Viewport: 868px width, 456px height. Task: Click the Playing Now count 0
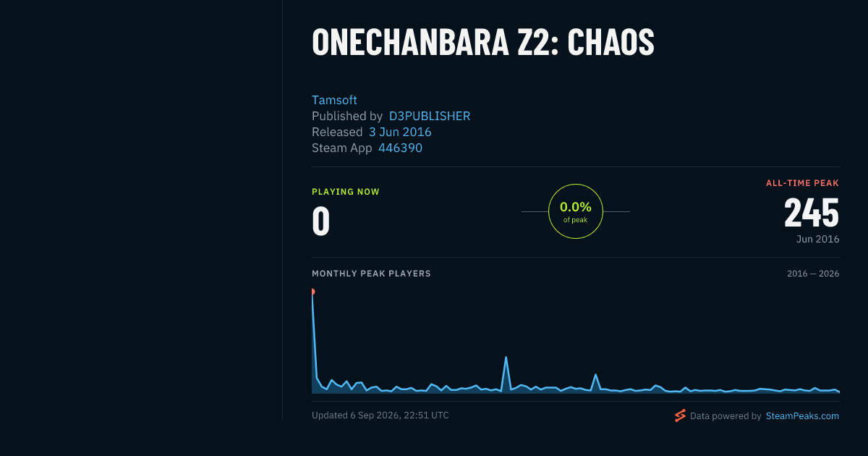click(x=321, y=221)
